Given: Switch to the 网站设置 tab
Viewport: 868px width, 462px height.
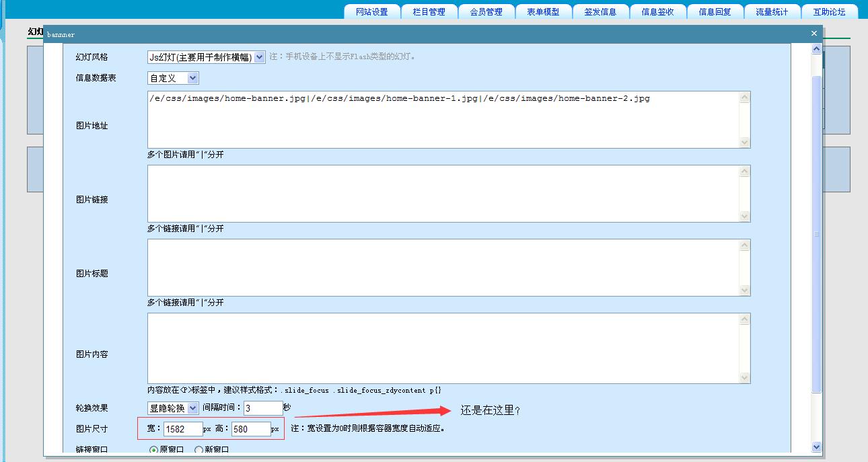Looking at the screenshot, I should [x=372, y=12].
